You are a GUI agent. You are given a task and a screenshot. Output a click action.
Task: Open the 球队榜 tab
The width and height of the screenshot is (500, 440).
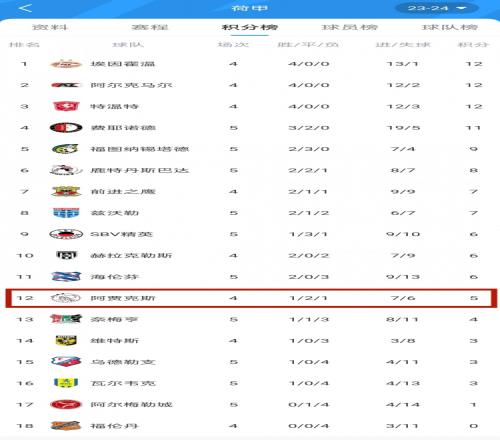tap(449, 27)
